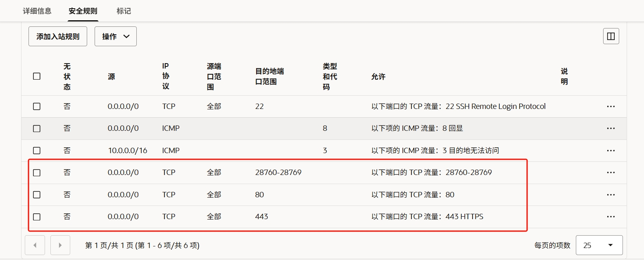The height and width of the screenshot is (260, 644).
Task: Open the items-per-page dropdown showing 25
Action: [x=599, y=245]
